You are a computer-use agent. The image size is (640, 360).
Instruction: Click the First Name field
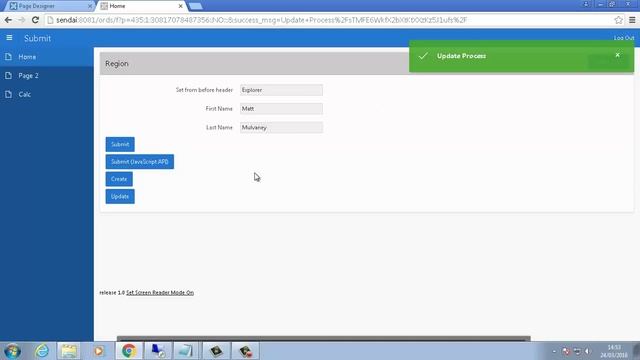(281, 109)
